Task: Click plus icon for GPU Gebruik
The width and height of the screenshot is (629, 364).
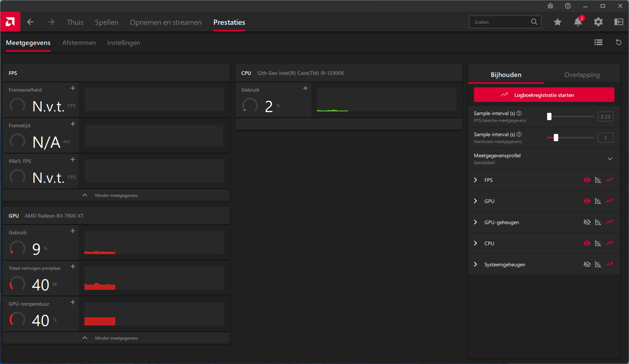Action: coord(73,231)
